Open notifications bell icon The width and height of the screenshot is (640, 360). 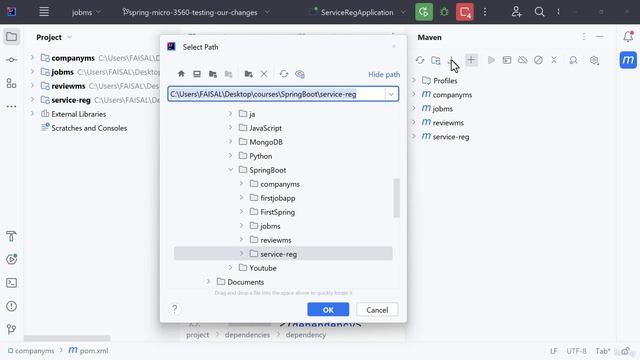click(x=628, y=36)
